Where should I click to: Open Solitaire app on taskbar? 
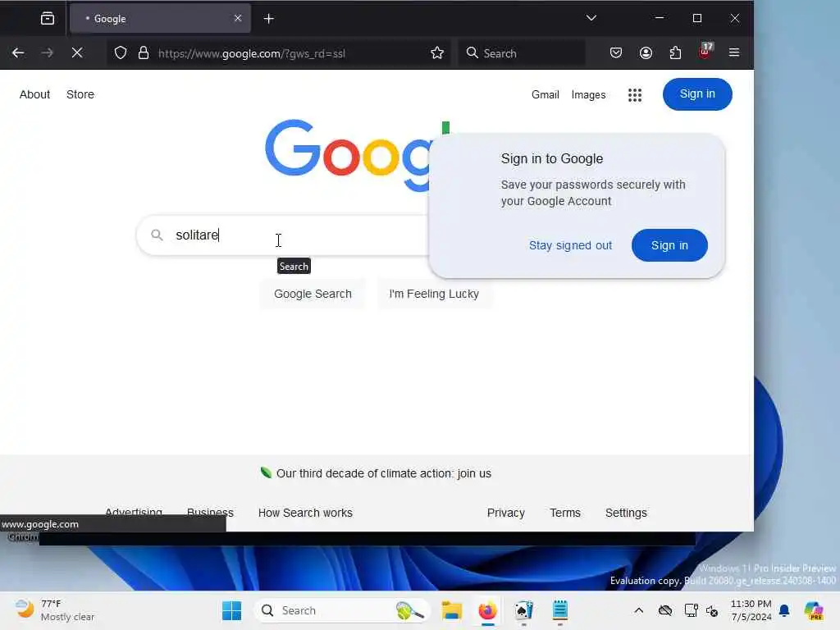524,610
